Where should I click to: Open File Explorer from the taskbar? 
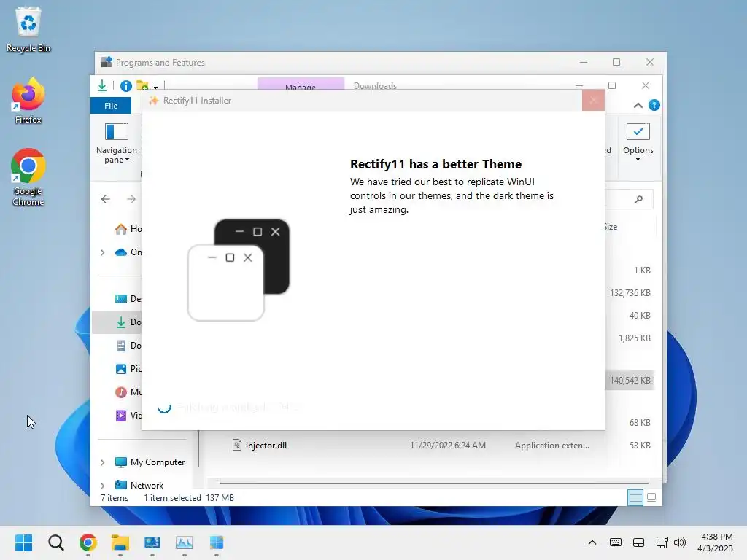point(120,542)
